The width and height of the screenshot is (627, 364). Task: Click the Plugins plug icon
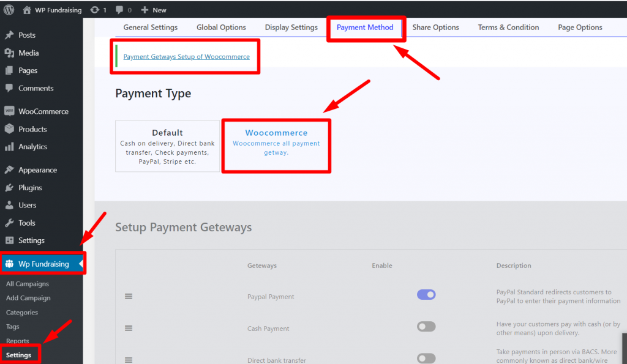tap(9, 187)
